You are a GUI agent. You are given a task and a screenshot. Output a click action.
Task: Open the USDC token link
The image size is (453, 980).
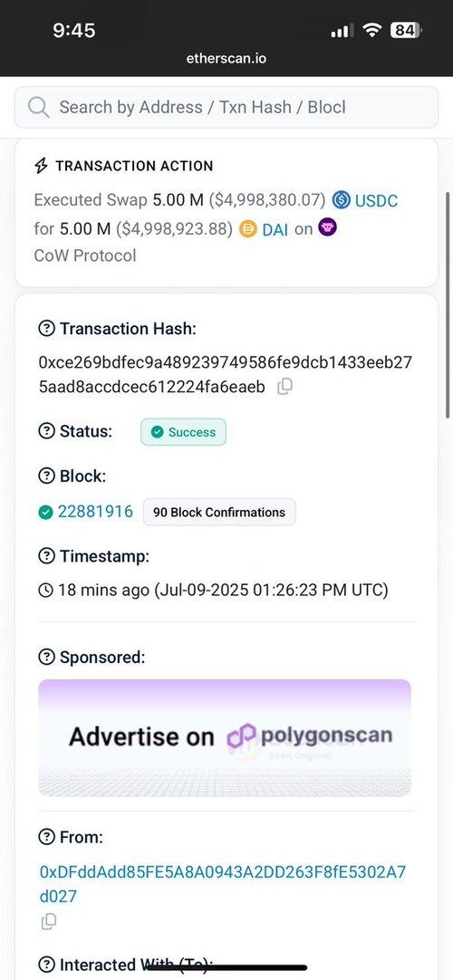point(376,201)
